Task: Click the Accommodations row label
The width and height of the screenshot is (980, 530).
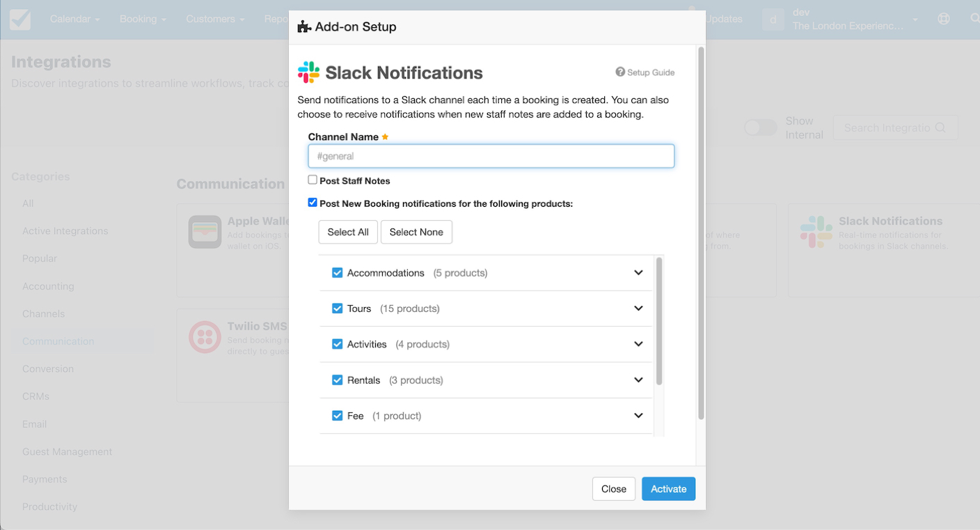Action: tap(386, 273)
